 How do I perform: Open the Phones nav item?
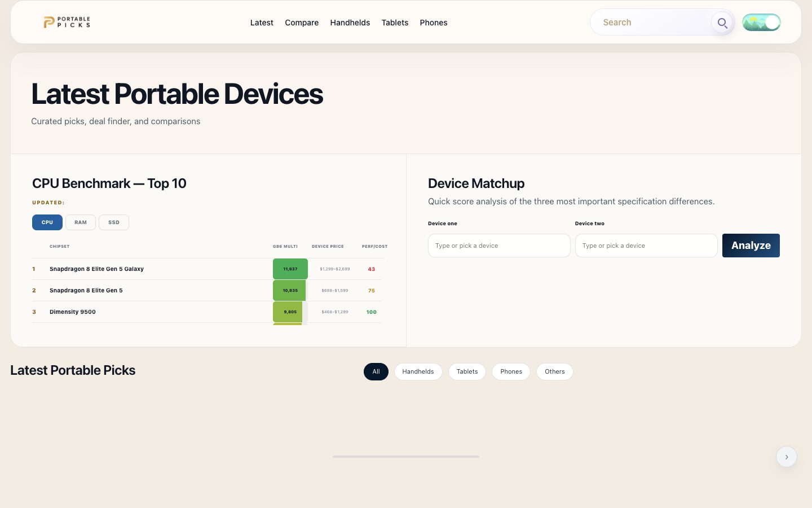point(434,23)
